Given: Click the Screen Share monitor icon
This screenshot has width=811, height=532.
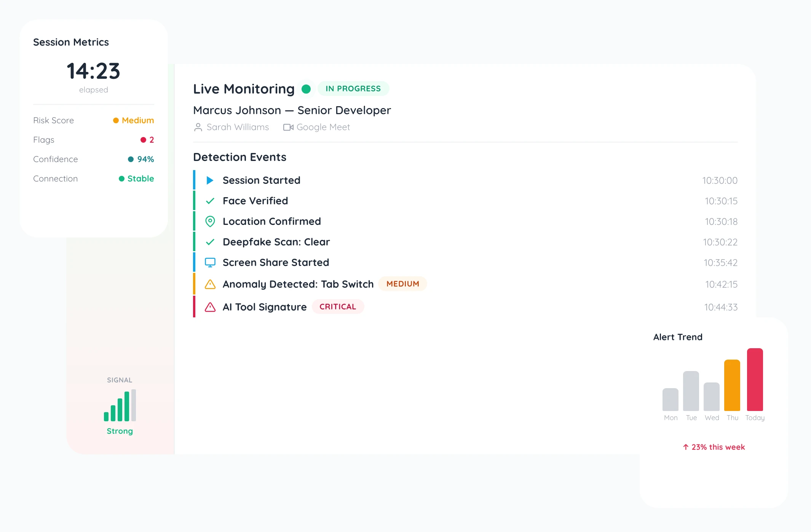Looking at the screenshot, I should coord(210,263).
